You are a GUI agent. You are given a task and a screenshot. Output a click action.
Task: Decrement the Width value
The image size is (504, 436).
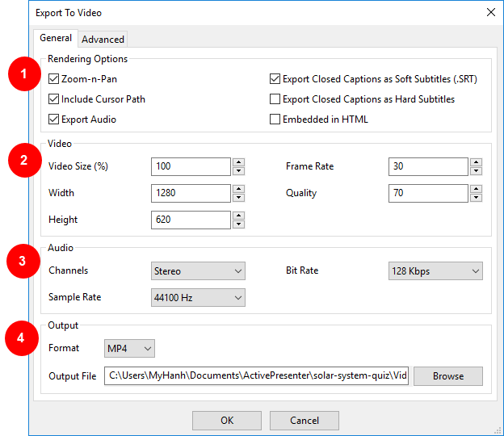[238, 197]
